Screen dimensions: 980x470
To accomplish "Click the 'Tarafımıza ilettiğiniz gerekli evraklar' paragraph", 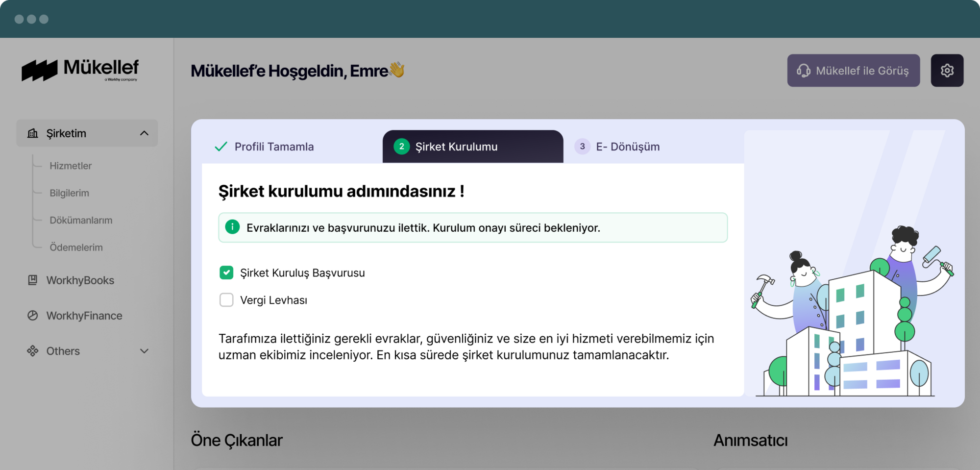I will pos(466,346).
